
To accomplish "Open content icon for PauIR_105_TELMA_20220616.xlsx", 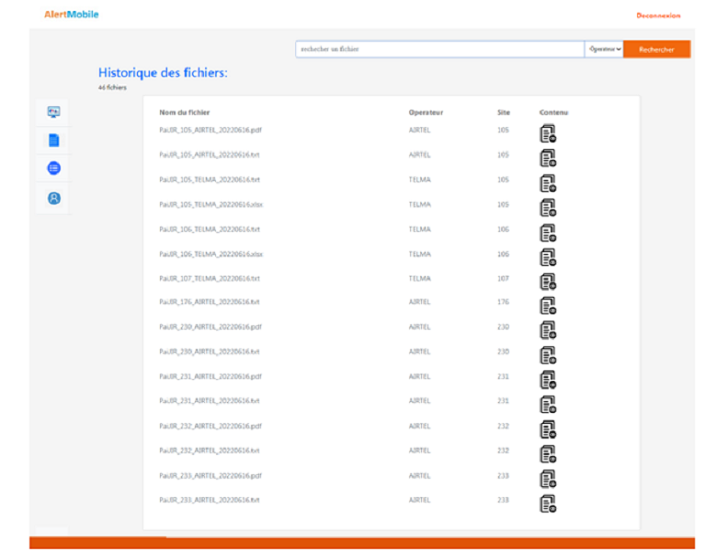I will [547, 208].
